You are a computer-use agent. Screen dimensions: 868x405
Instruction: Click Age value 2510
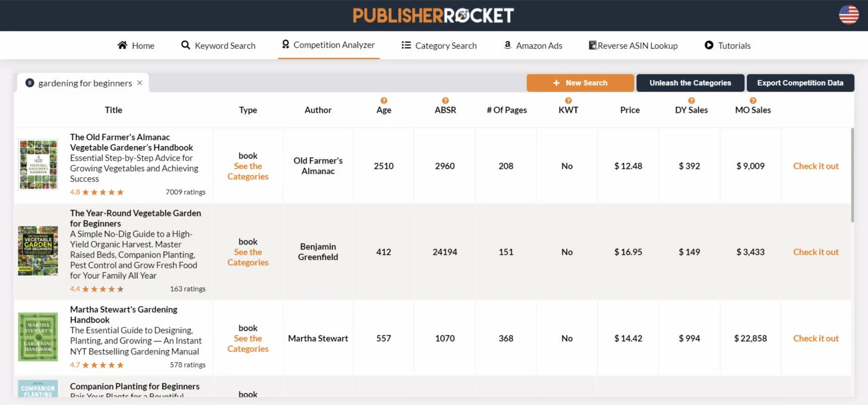pos(384,166)
